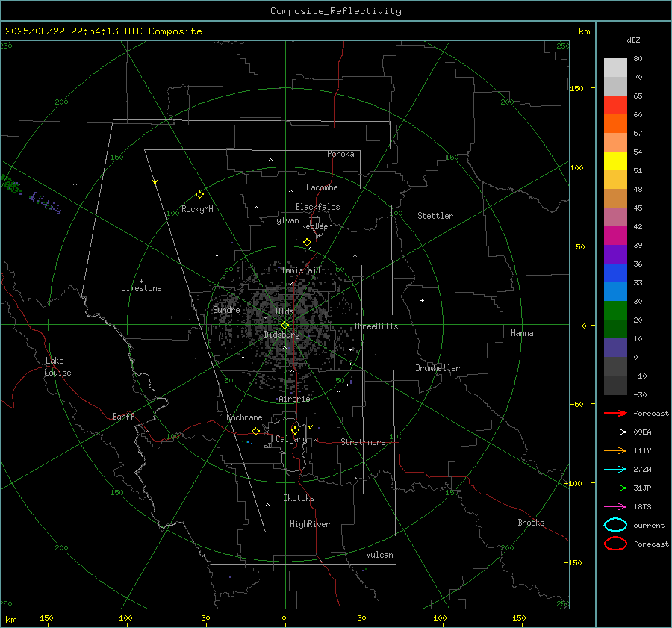
Task: Click the Olds label near radar center
Action: click(x=284, y=311)
